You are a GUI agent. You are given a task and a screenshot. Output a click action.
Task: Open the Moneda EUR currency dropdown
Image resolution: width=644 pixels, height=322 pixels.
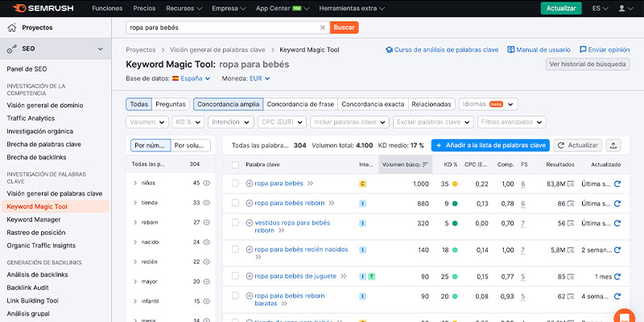click(x=259, y=78)
